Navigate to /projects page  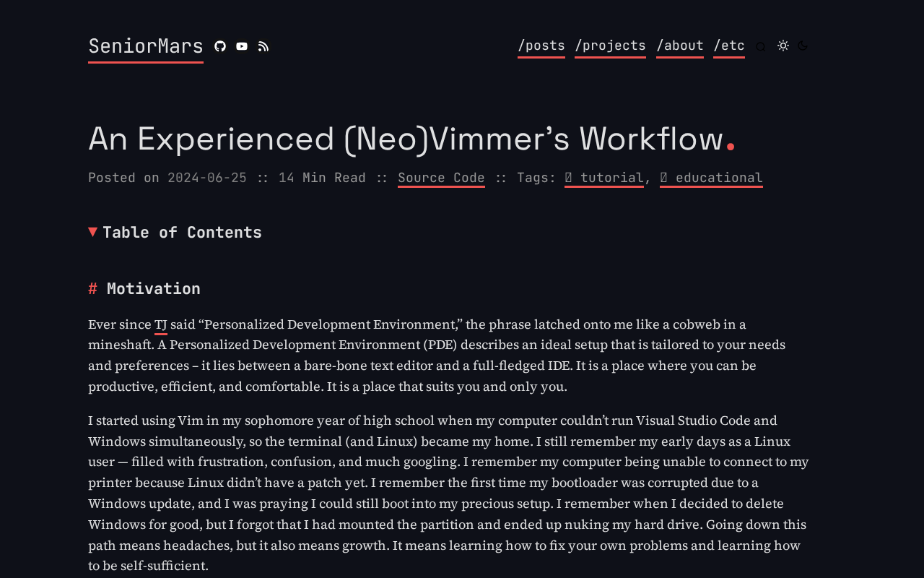tap(610, 44)
